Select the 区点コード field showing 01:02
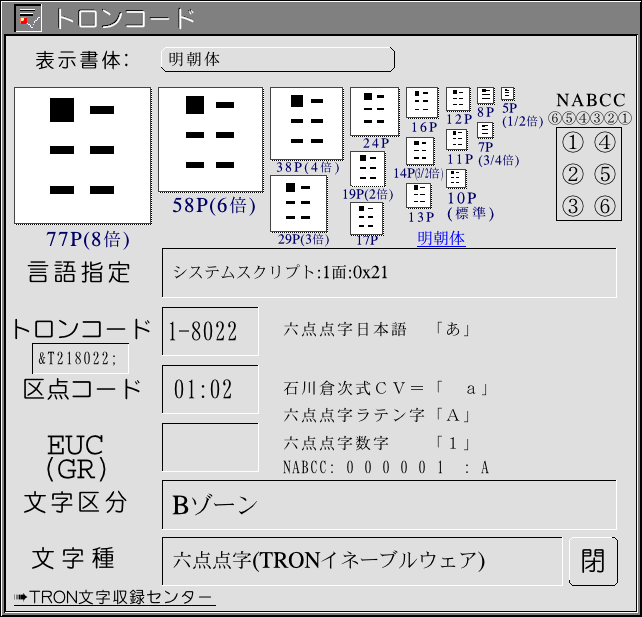The image size is (642, 617). (196, 389)
